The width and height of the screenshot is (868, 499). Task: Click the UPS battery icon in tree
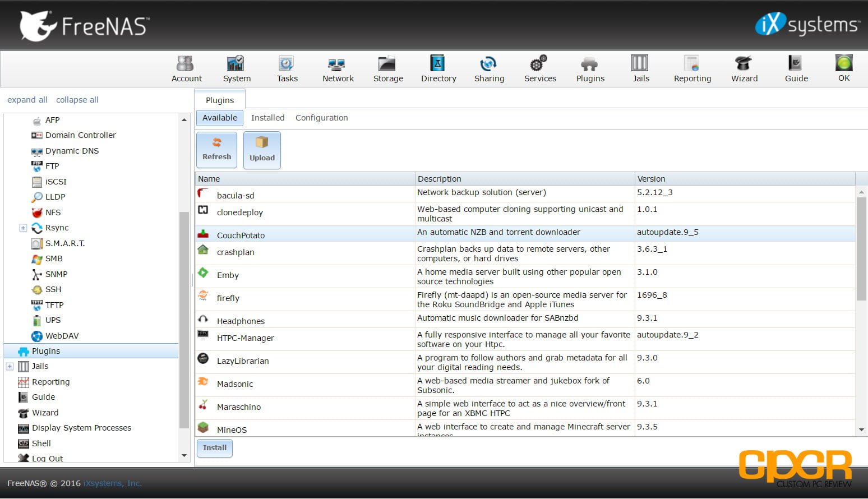pyautogui.click(x=37, y=320)
